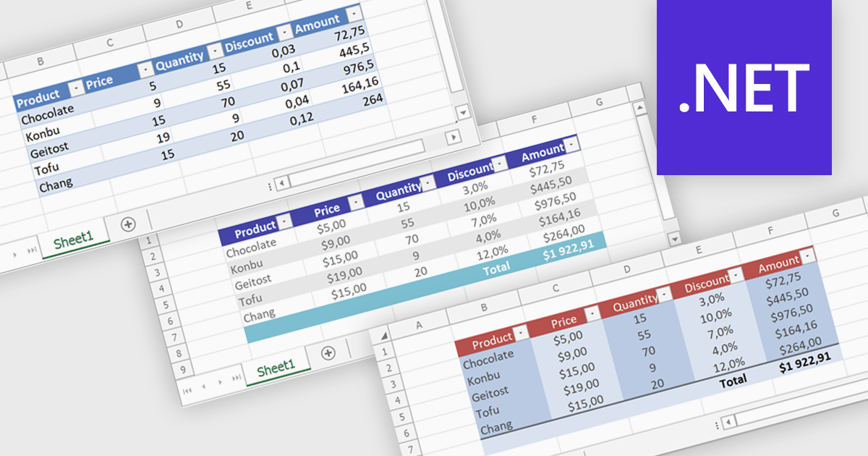Open the Product filter in the red table
This screenshot has width=868, height=456.
(x=521, y=333)
